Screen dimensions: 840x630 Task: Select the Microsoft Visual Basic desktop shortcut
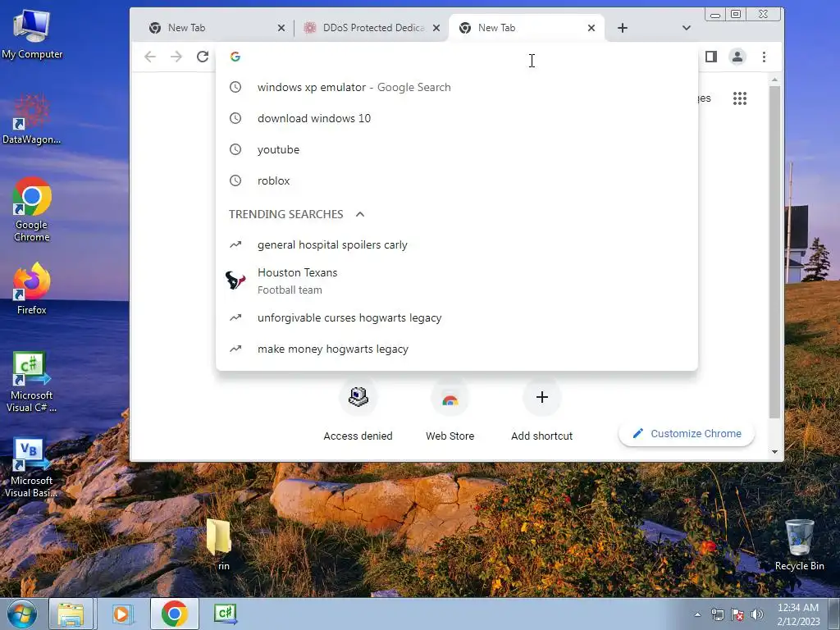pos(32,467)
